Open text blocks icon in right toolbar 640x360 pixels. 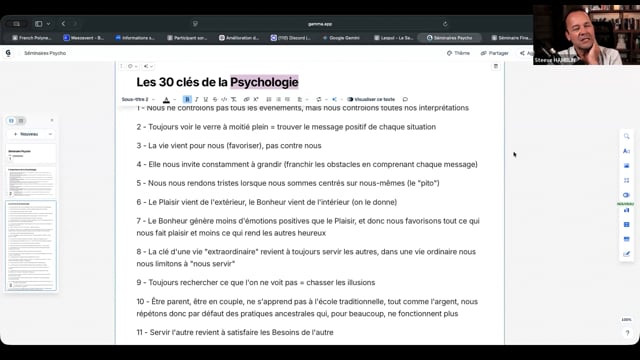627,151
